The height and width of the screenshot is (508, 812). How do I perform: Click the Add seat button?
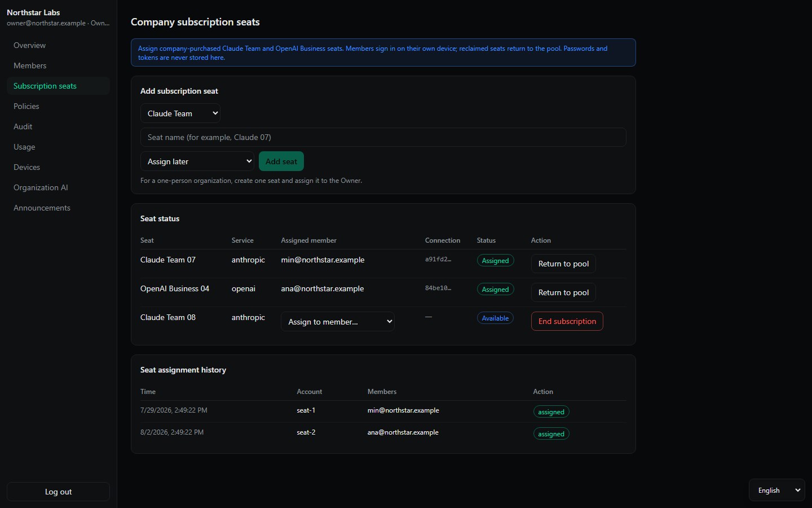click(x=281, y=161)
